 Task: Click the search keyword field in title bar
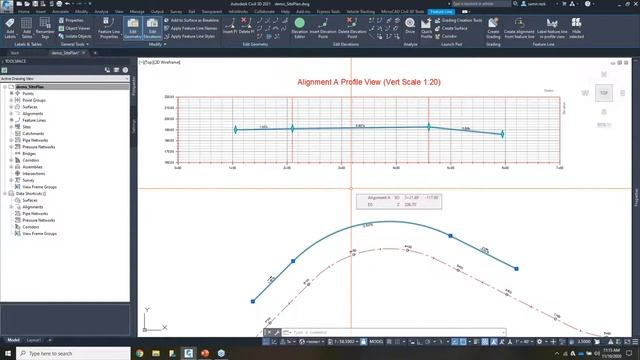click(x=481, y=4)
